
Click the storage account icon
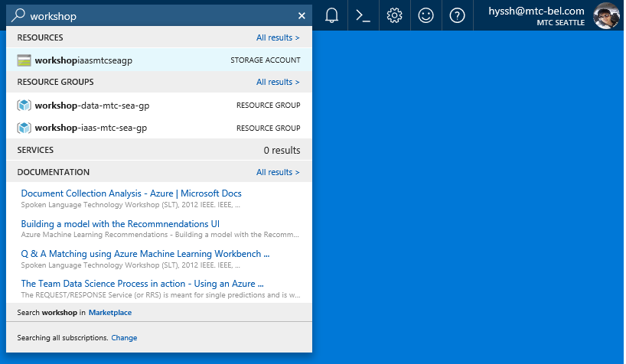click(24, 60)
